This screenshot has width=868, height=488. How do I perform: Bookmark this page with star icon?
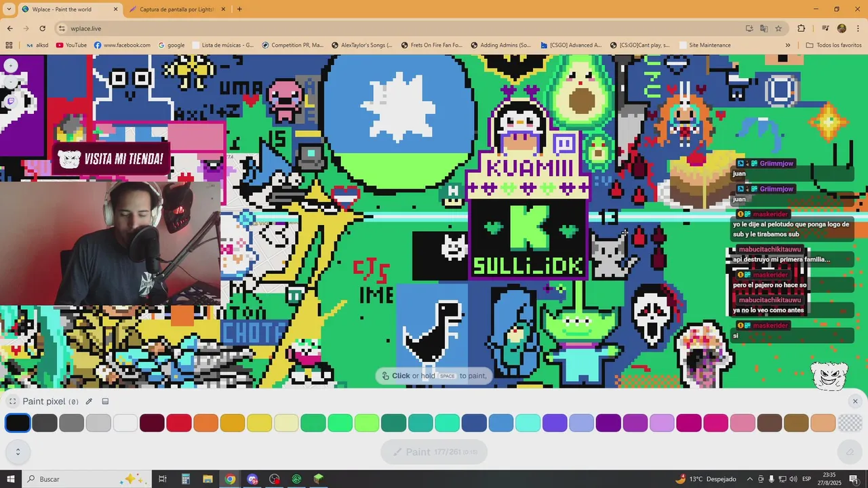click(778, 28)
